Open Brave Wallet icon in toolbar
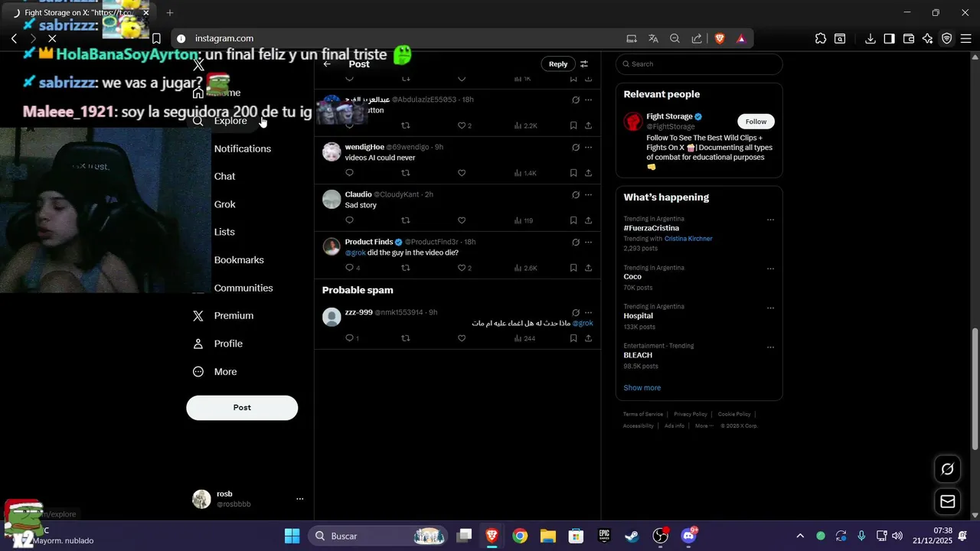980x551 pixels. pyautogui.click(x=909, y=38)
